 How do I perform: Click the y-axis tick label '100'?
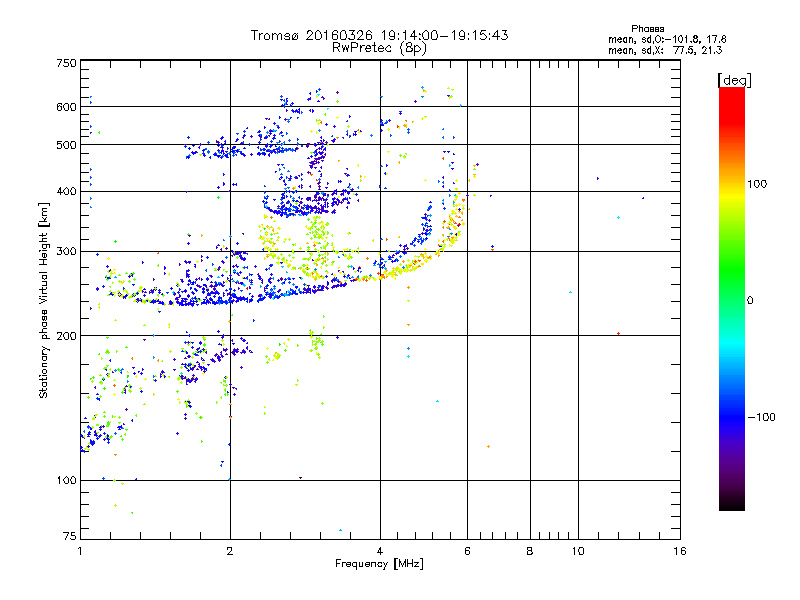click(66, 480)
